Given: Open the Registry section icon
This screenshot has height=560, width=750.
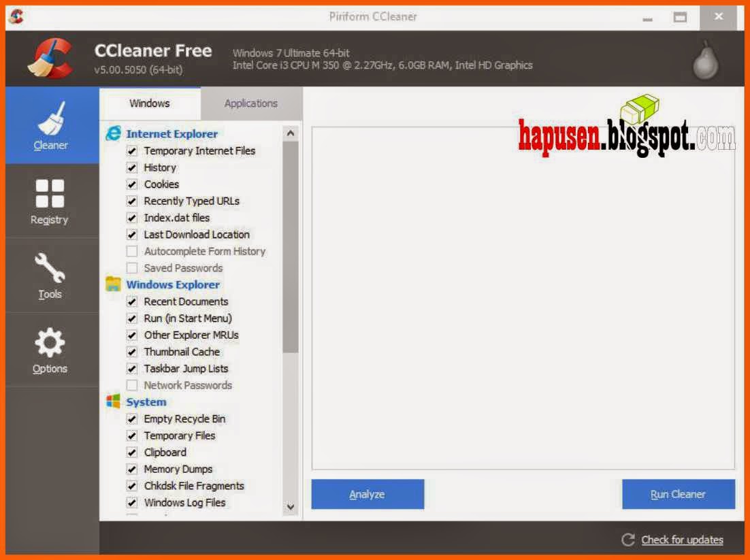Looking at the screenshot, I should pos(50,194).
